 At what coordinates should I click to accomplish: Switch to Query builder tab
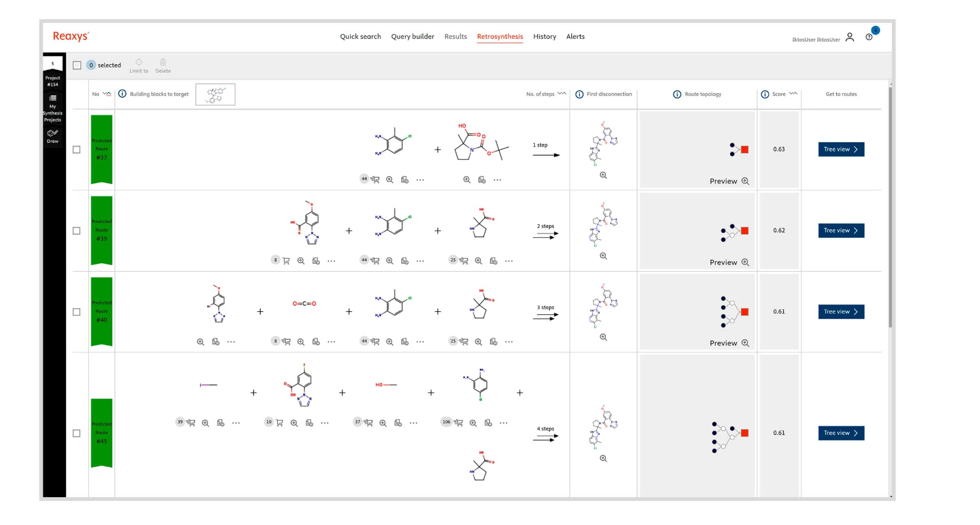point(413,36)
